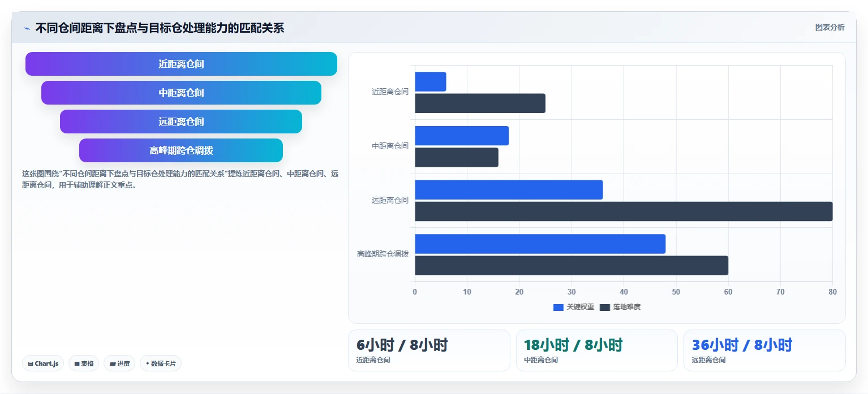Click the 进度 tag chip
This screenshot has width=868, height=394.
(119, 363)
